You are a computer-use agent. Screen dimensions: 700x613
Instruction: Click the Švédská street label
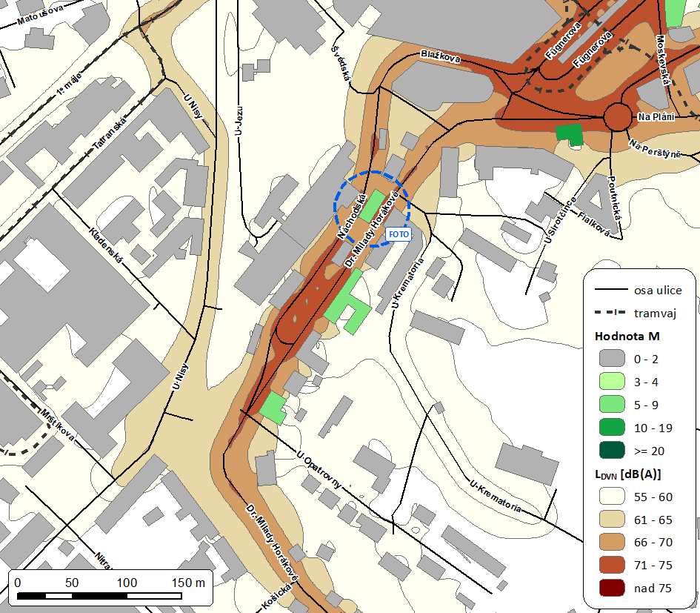point(341,63)
